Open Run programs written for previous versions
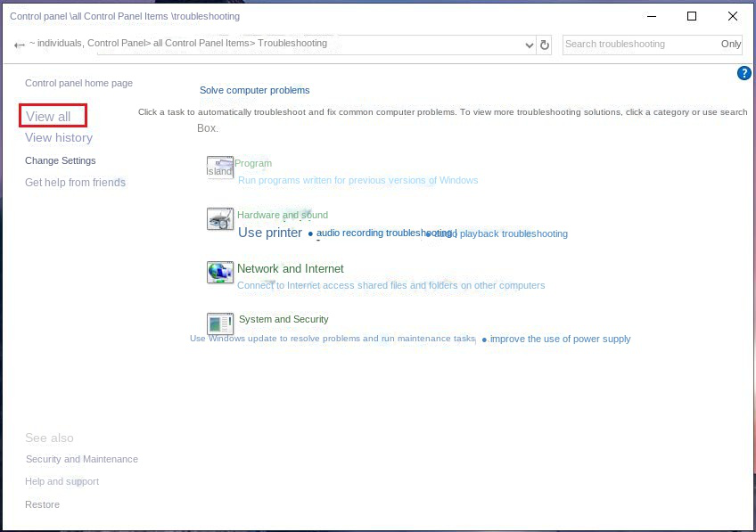The height and width of the screenshot is (532, 756). (357, 181)
